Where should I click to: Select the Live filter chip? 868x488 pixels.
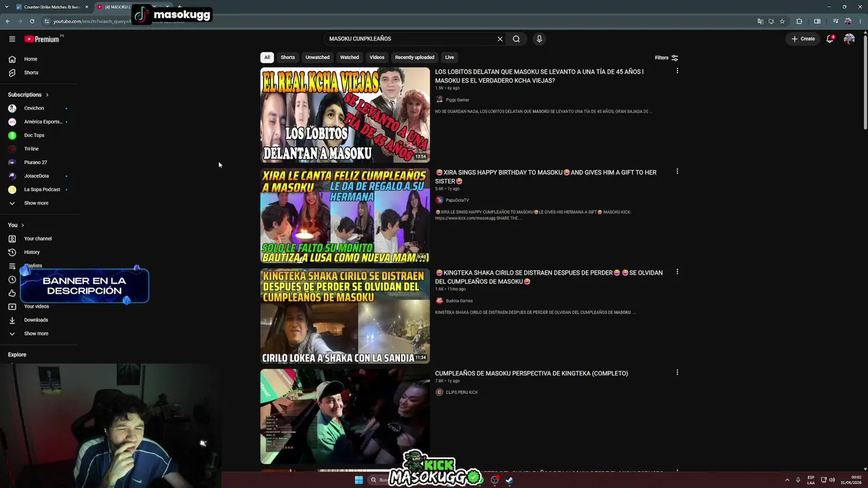[450, 58]
